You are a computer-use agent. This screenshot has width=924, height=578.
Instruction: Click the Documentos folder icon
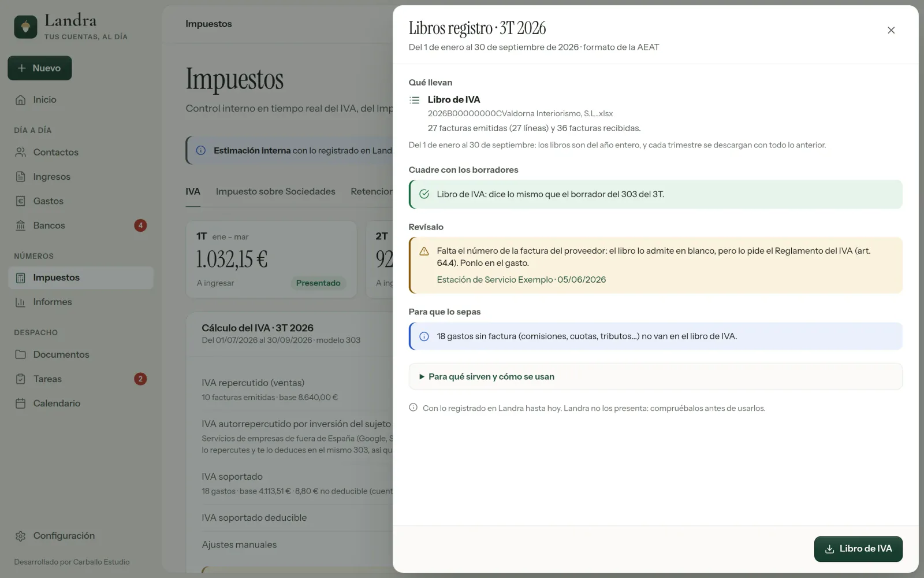pyautogui.click(x=21, y=355)
